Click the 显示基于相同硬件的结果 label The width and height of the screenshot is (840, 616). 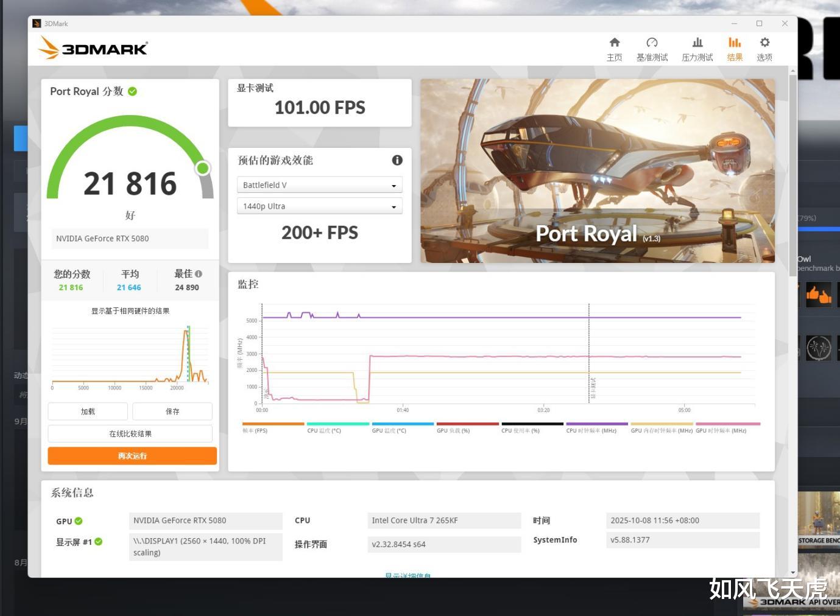130,311
